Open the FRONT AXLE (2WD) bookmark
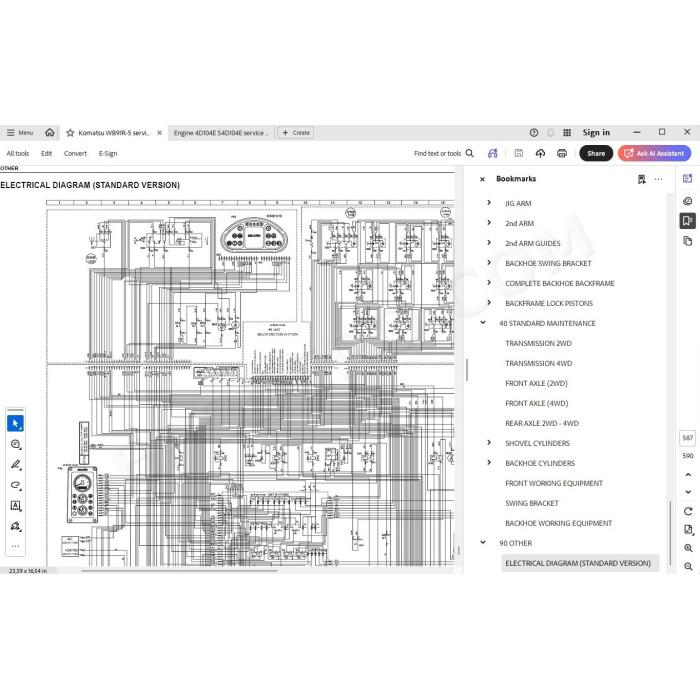700x700 pixels. (x=536, y=383)
